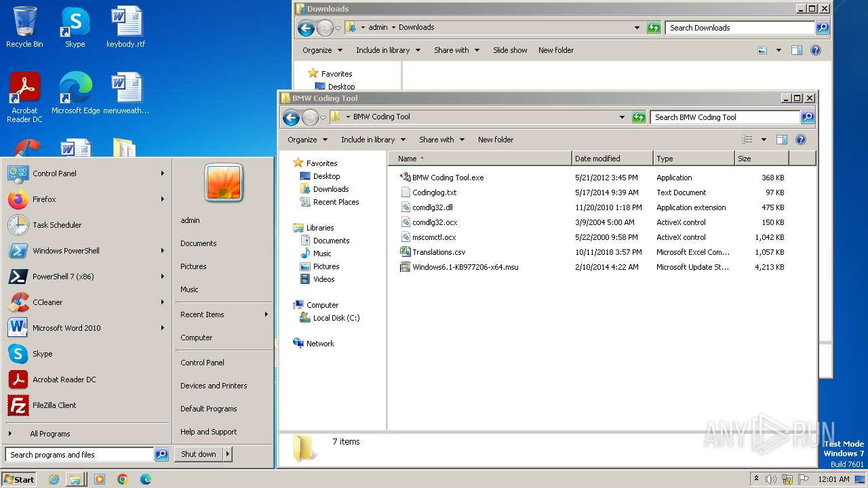The width and height of the screenshot is (868, 488).
Task: Click the Search Downloads field
Action: point(740,28)
